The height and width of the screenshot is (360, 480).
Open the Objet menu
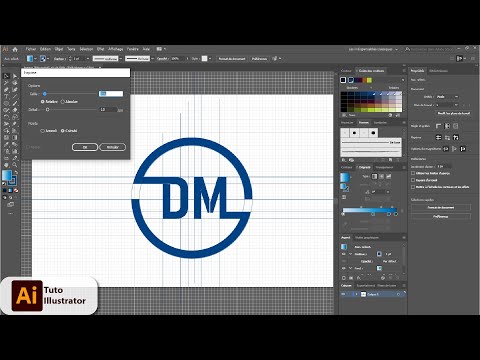[59, 49]
